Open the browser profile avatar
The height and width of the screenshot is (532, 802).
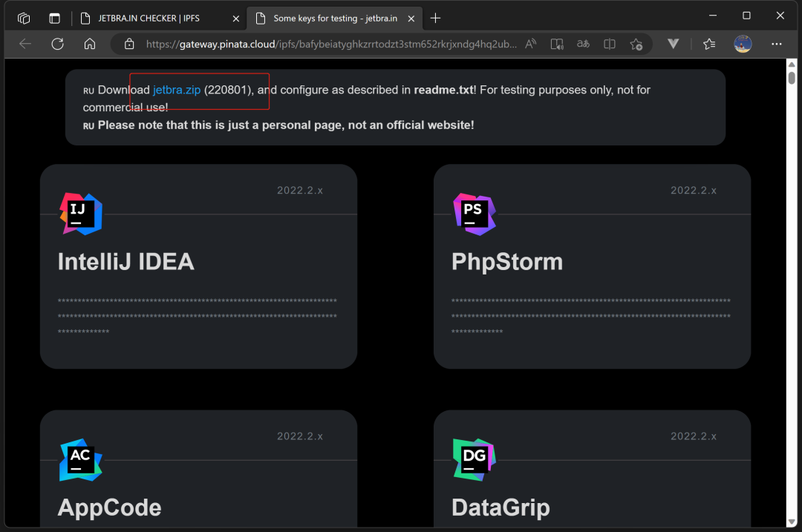coord(743,44)
